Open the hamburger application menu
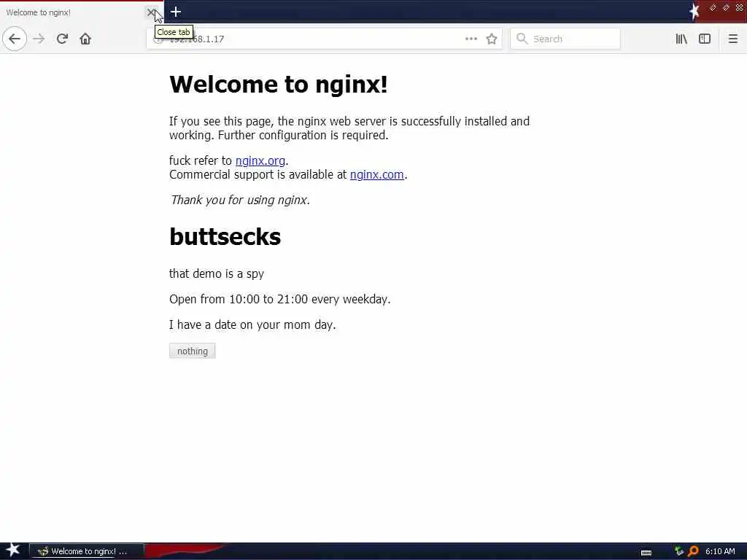 pos(732,39)
